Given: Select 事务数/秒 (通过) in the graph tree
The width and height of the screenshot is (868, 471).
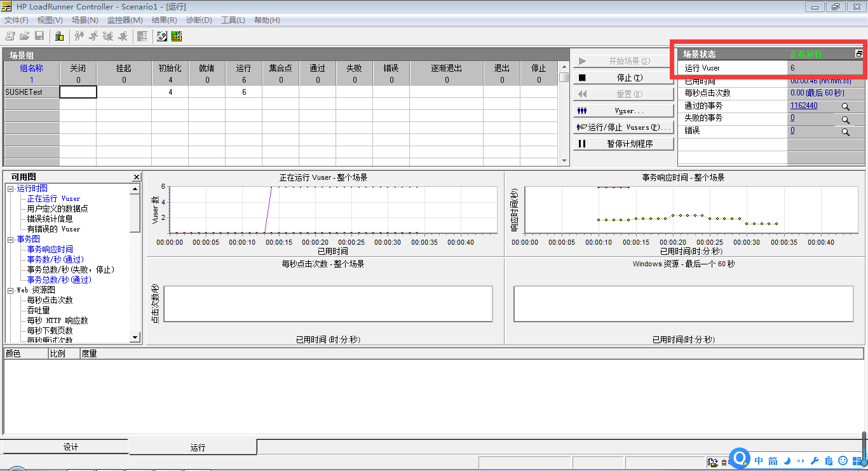Looking at the screenshot, I should [55, 259].
